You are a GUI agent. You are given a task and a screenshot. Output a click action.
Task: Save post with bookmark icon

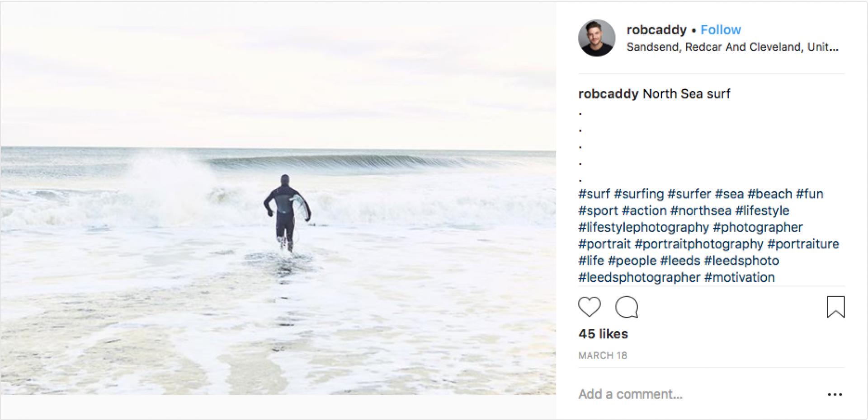[x=835, y=307]
